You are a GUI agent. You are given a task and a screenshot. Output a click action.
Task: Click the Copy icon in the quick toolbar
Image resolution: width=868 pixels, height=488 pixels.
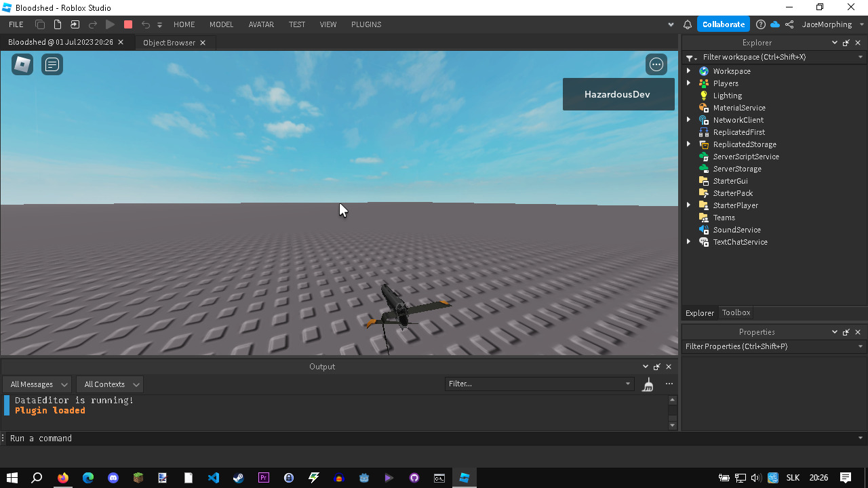[40, 24]
